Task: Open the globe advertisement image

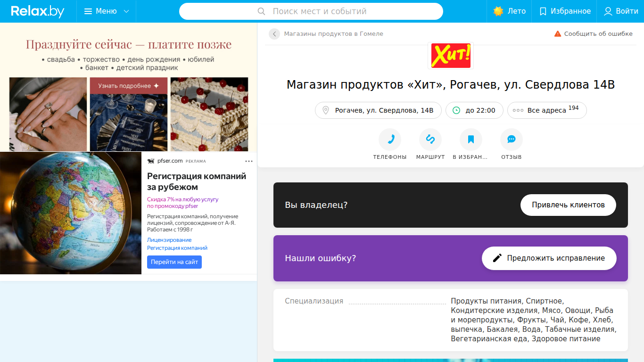Action: (x=71, y=213)
